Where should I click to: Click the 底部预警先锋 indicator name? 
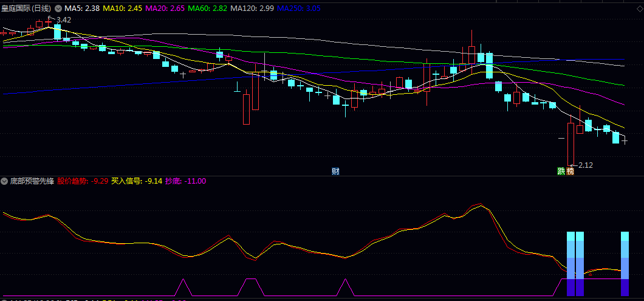[32, 181]
